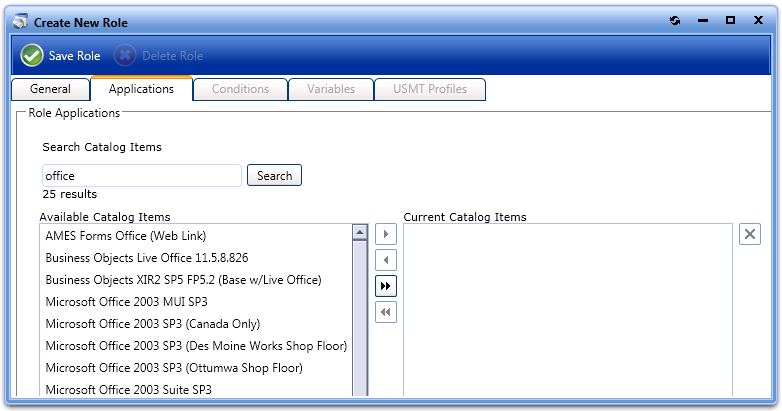Click the Delete Role label
The height and width of the screenshot is (411, 782).
(x=173, y=56)
